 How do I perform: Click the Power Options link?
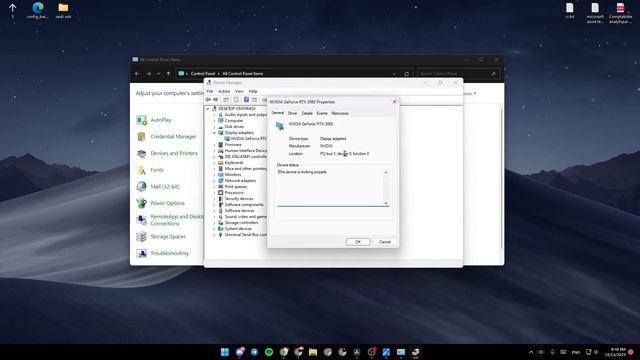click(x=167, y=203)
